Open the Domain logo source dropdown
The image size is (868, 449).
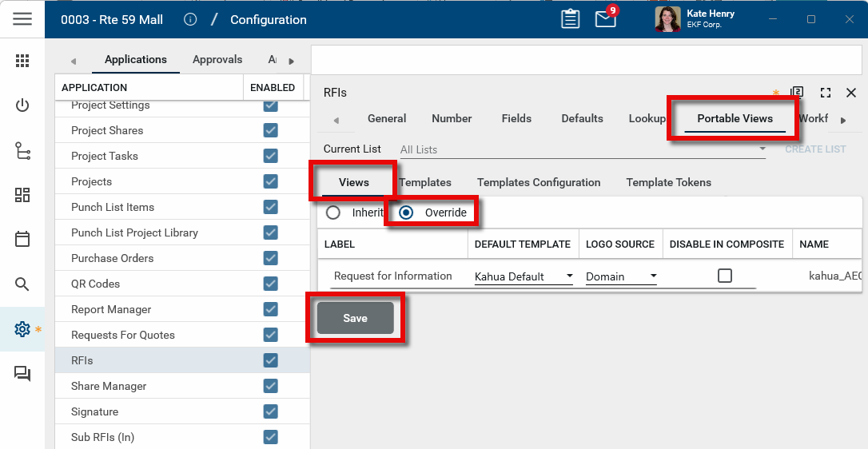[621, 276]
